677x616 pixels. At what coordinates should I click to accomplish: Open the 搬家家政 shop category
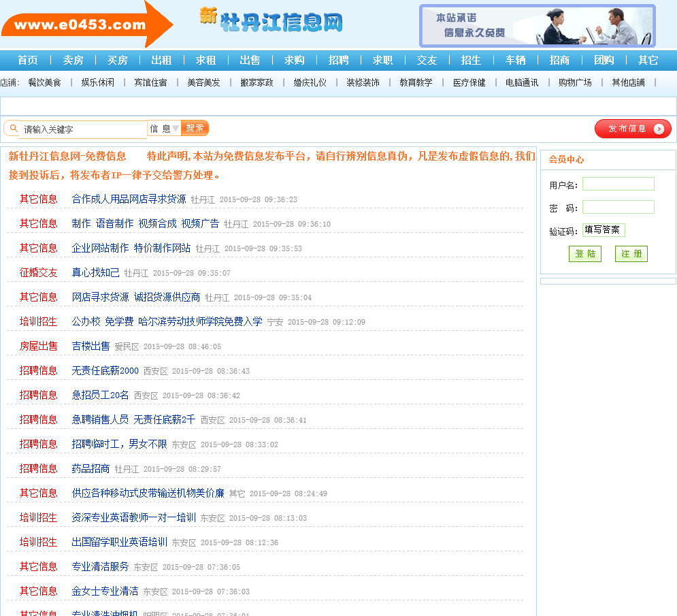(x=257, y=82)
